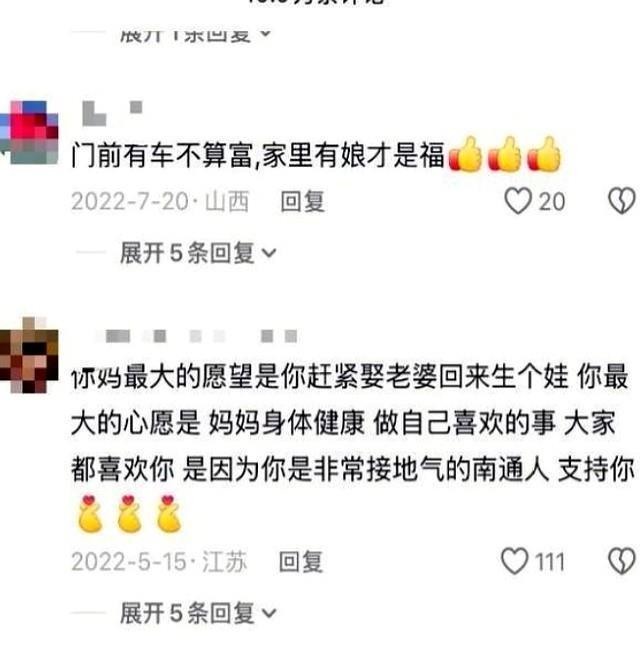Screen dimensions: 640x651
Task: Click chevron next to first 展开5条回复
Action: (x=269, y=253)
